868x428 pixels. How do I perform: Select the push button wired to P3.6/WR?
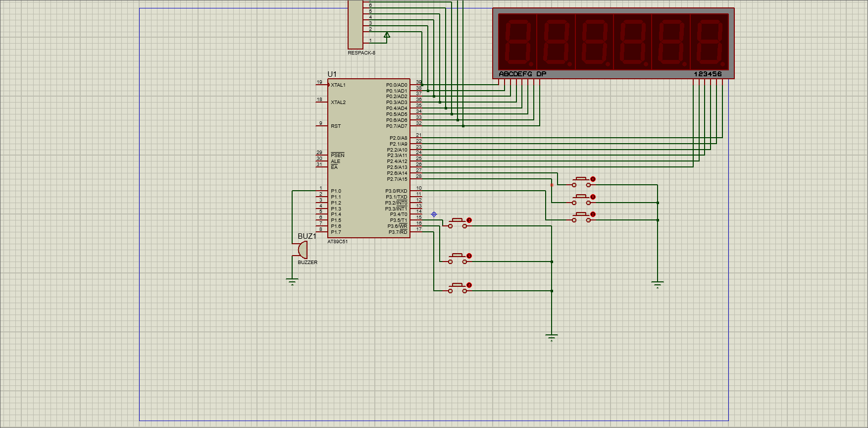(x=458, y=259)
